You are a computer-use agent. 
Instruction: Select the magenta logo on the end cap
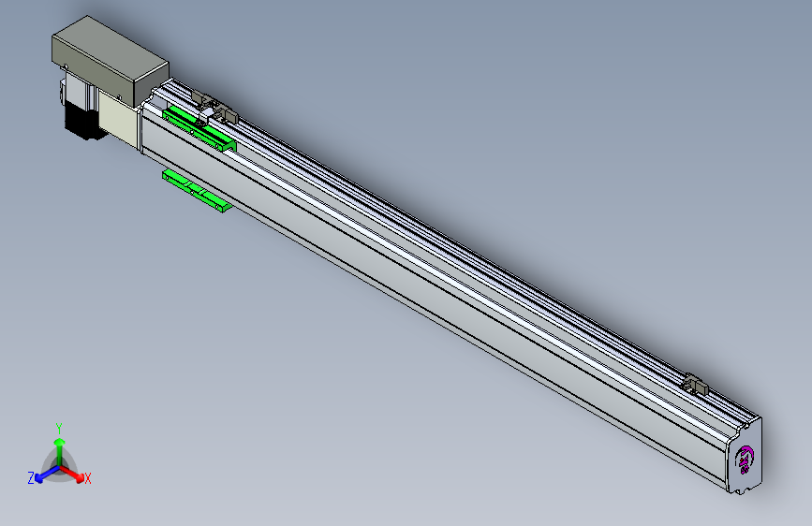745,460
